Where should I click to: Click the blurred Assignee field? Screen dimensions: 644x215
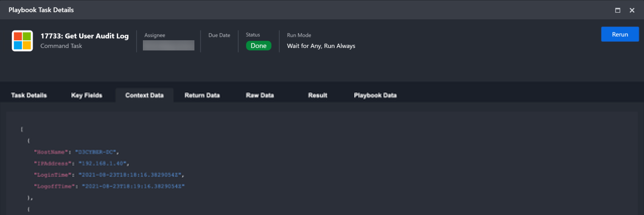tap(168, 45)
